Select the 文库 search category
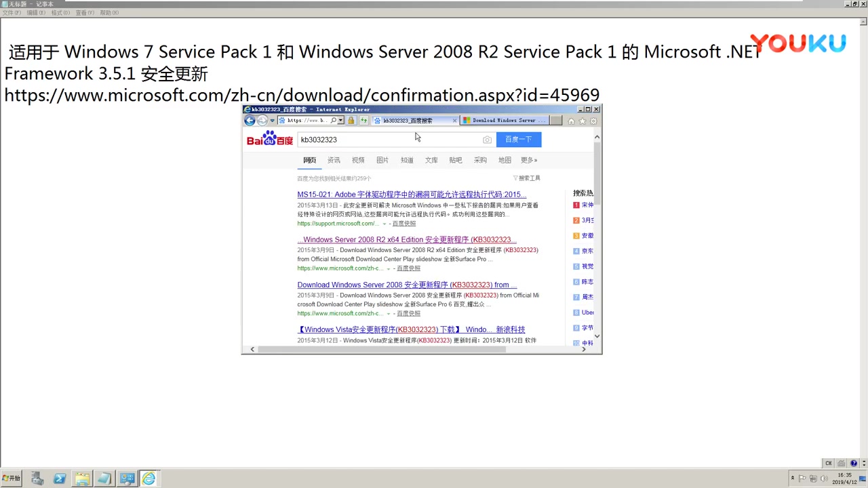Screen dimensions: 868x488 tap(431, 160)
